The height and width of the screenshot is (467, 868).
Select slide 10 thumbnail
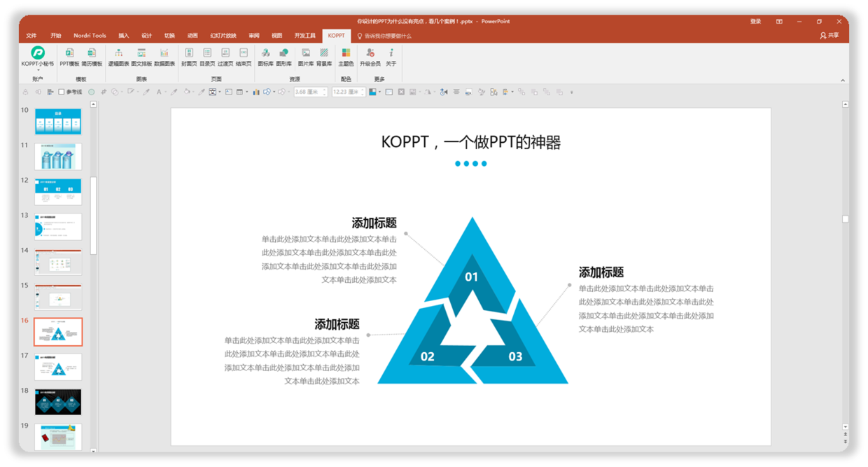(x=58, y=122)
